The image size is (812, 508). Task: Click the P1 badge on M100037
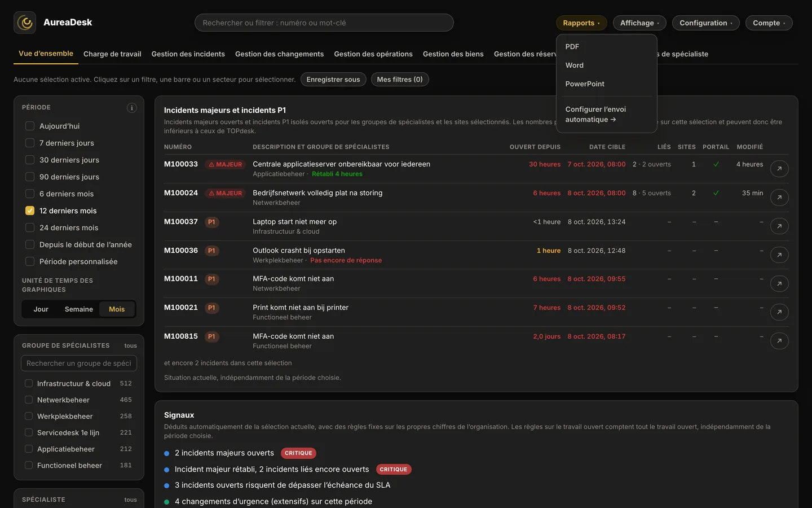pos(211,222)
